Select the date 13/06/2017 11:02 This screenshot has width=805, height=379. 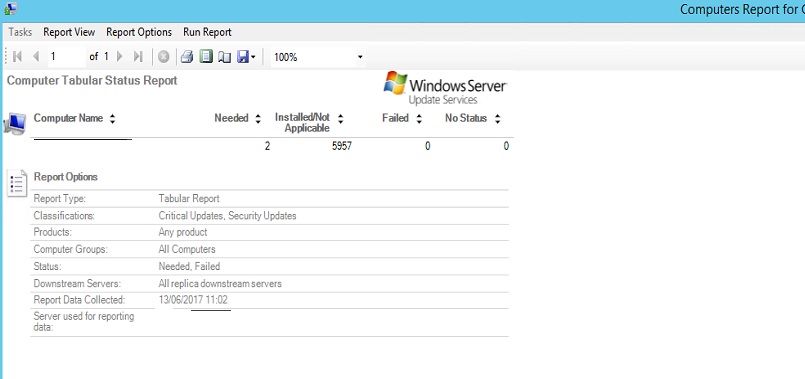(x=193, y=300)
